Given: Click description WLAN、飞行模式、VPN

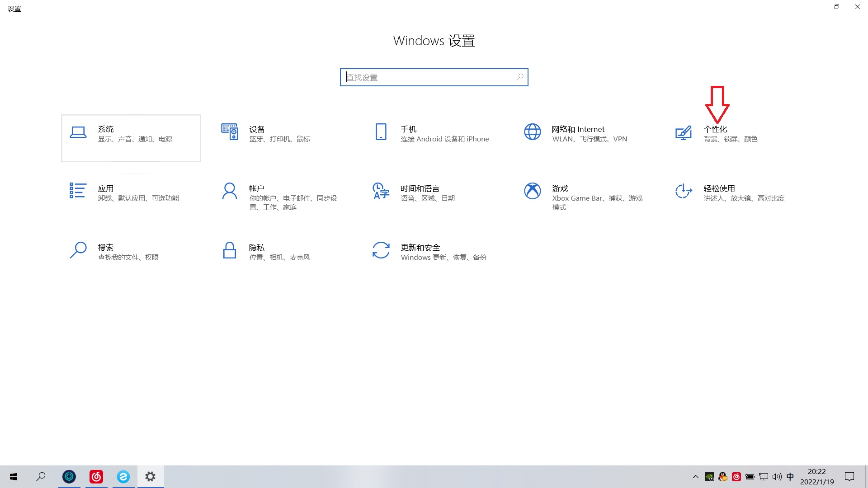Looking at the screenshot, I should point(590,139).
